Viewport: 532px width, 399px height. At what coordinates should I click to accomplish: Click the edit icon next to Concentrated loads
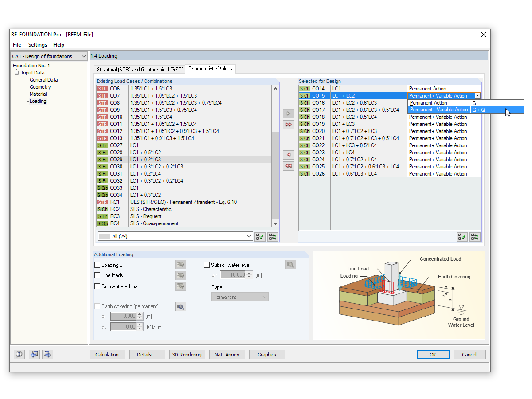click(180, 286)
